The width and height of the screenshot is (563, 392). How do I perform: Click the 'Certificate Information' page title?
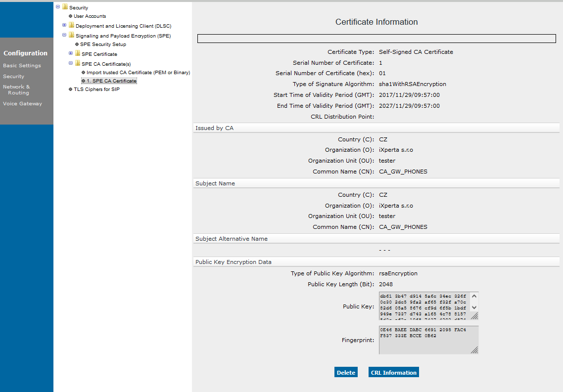tap(376, 22)
